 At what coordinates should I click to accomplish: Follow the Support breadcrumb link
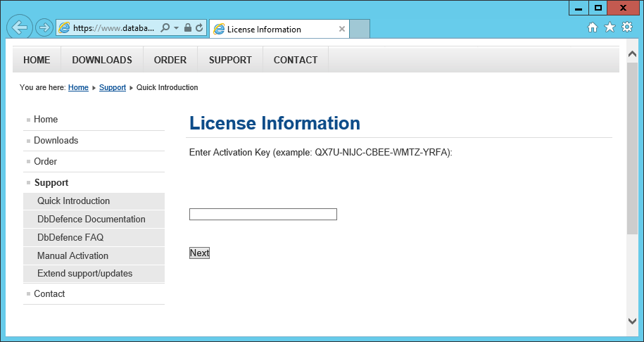tap(113, 88)
